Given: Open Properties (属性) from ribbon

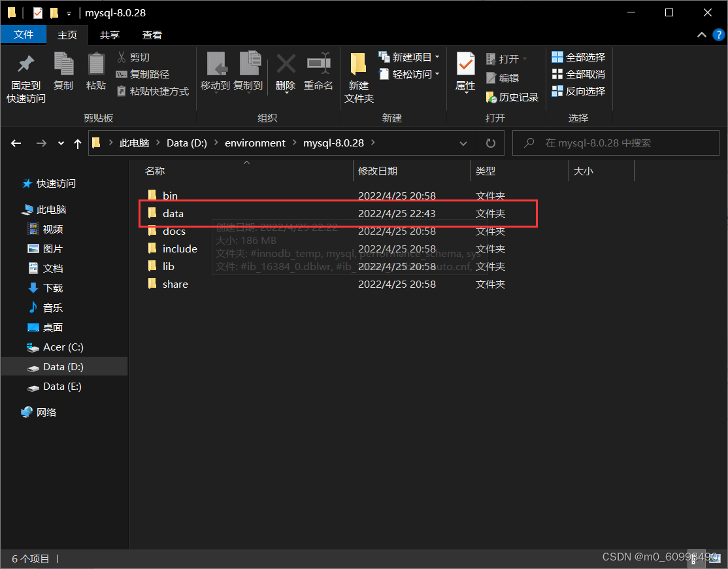Looking at the screenshot, I should [x=465, y=73].
